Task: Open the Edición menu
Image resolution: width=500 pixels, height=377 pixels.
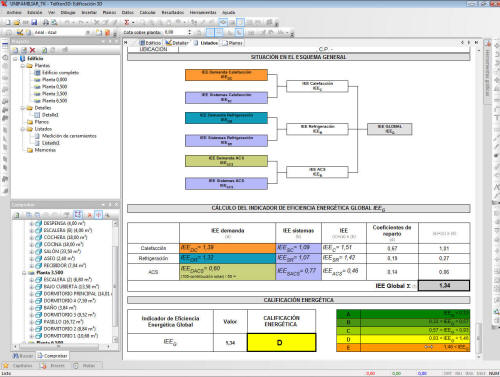Action: pos(35,12)
